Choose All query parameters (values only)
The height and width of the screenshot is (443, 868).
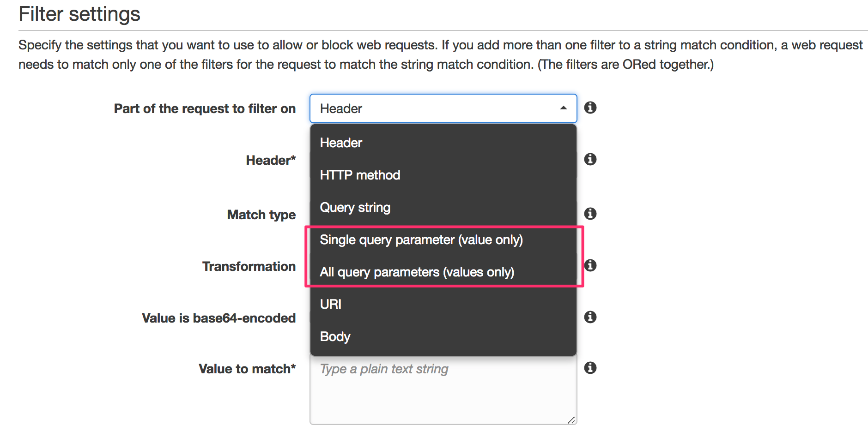(x=417, y=272)
